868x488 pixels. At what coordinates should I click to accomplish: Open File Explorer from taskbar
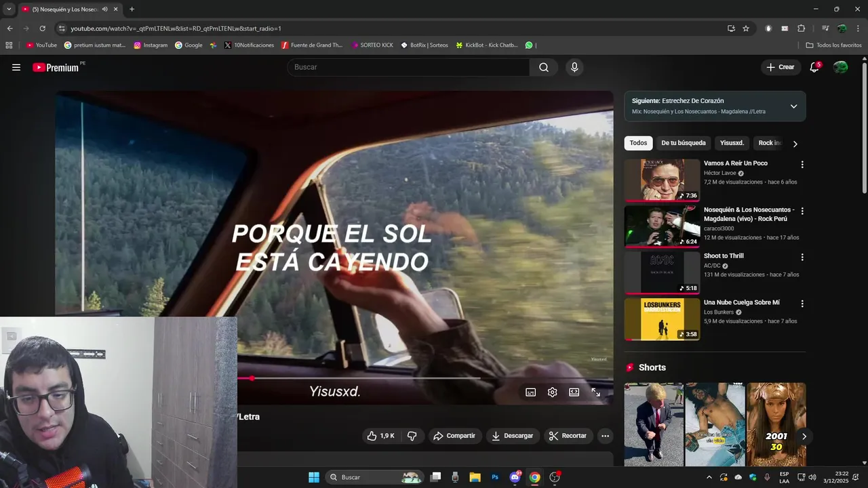point(475,477)
